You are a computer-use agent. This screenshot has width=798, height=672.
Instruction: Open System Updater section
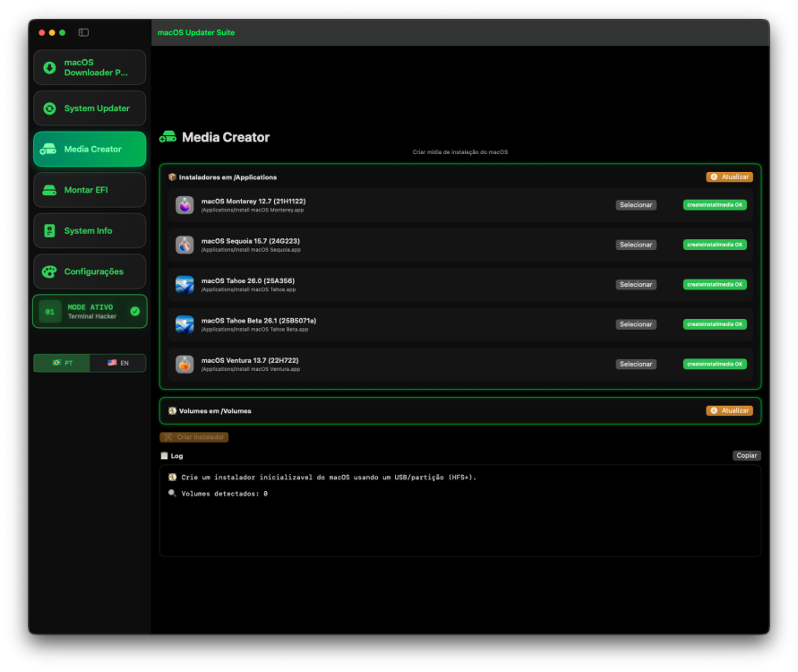[x=90, y=108]
